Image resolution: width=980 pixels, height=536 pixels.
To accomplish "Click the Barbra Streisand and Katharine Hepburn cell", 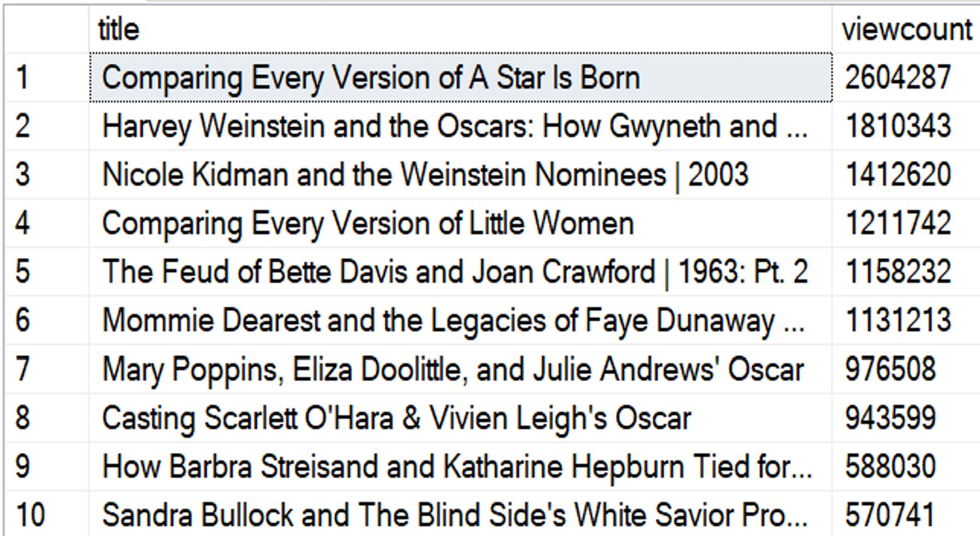I will [x=460, y=466].
